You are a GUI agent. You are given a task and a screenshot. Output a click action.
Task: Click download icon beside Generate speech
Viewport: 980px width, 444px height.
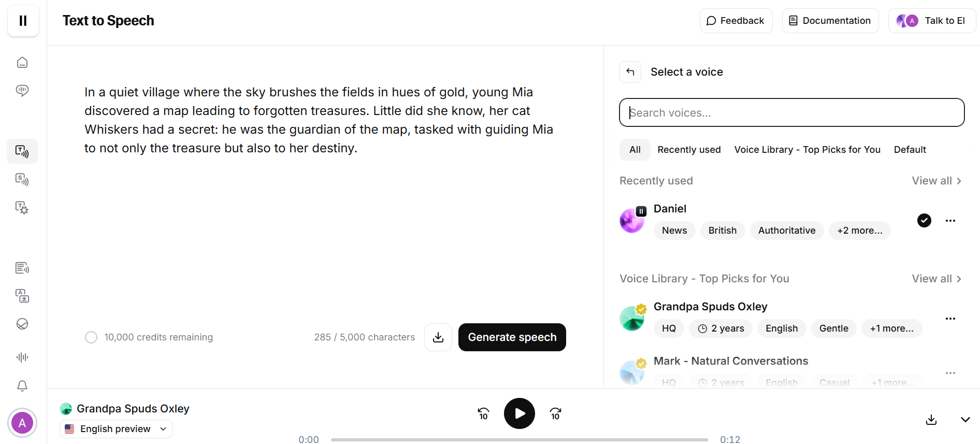point(438,337)
